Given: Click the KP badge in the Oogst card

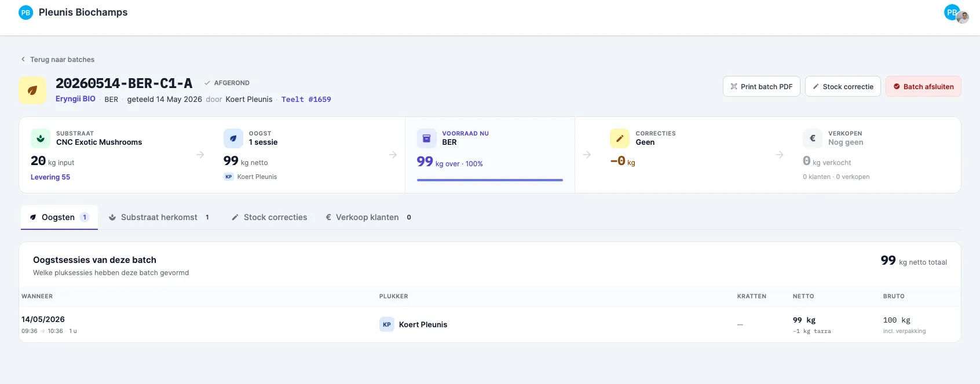Looking at the screenshot, I should [229, 177].
